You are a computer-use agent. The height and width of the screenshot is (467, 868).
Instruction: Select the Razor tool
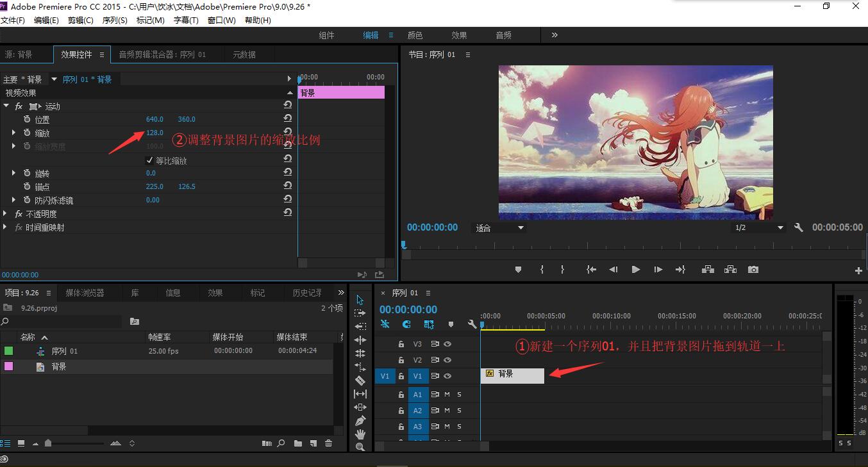(360, 381)
